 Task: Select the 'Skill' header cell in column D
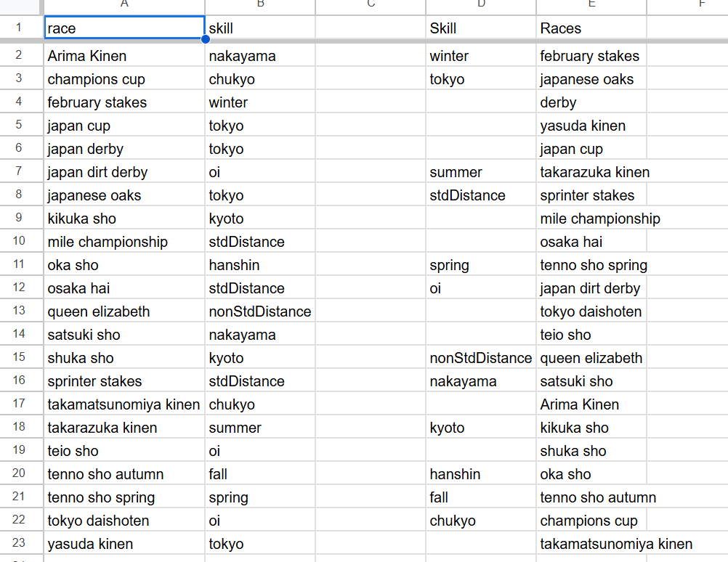tap(481, 28)
